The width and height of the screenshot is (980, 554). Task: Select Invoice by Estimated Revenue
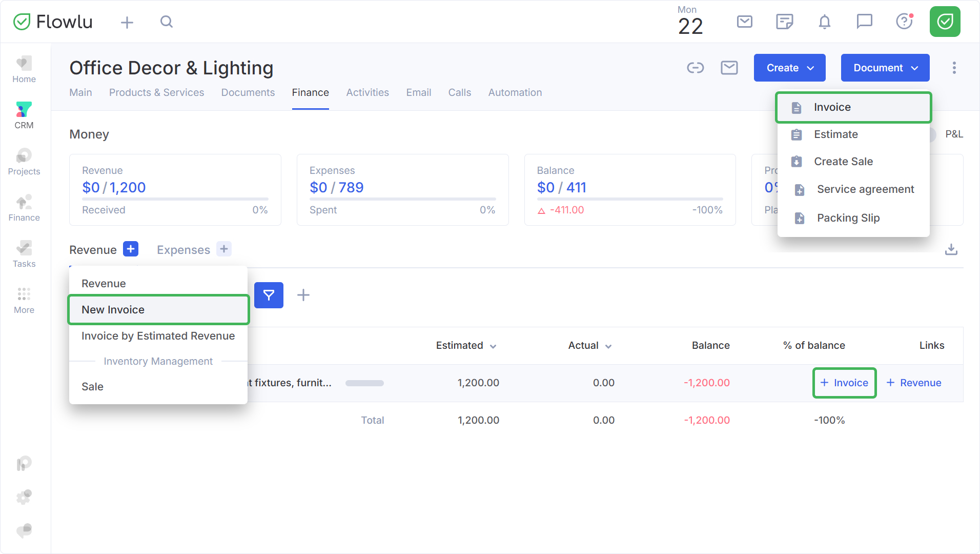(158, 336)
